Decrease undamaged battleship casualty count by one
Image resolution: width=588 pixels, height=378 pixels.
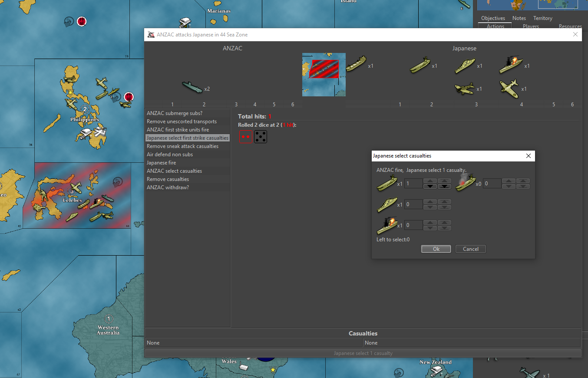[x=430, y=207]
